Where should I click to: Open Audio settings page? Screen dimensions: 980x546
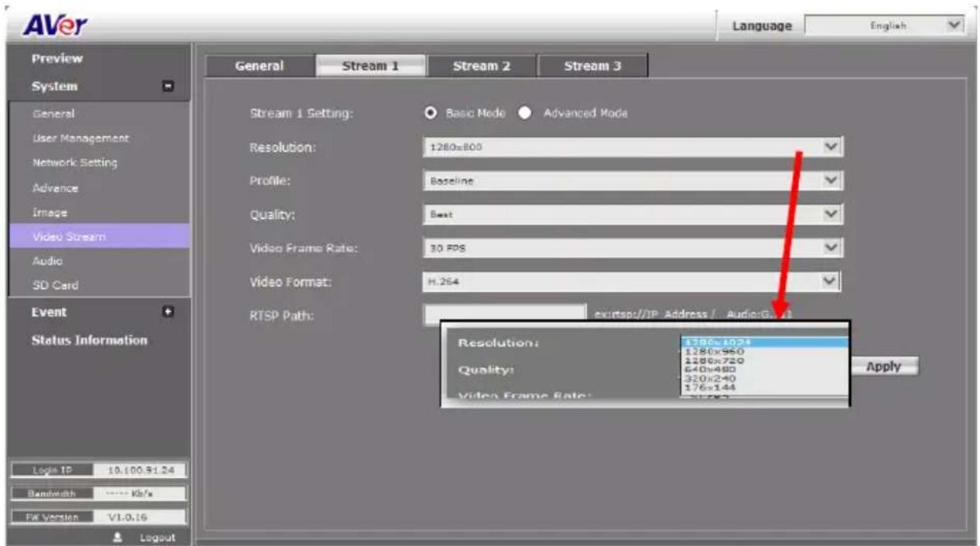pos(47,261)
